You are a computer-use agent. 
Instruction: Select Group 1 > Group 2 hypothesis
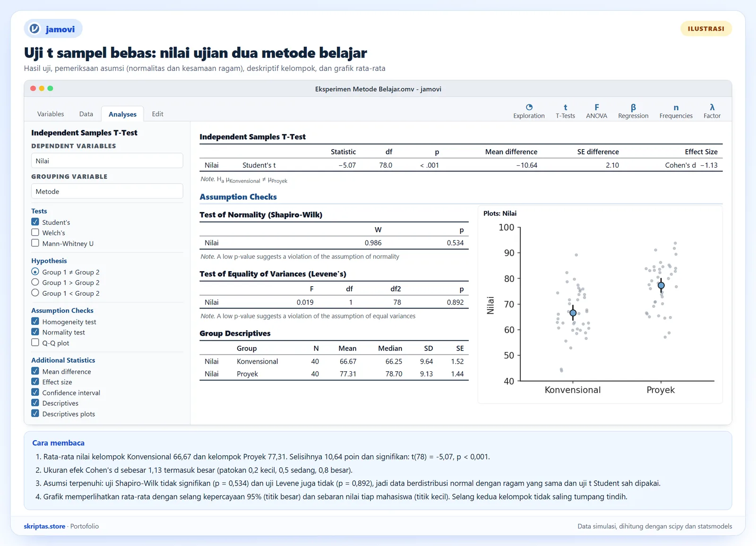(35, 282)
